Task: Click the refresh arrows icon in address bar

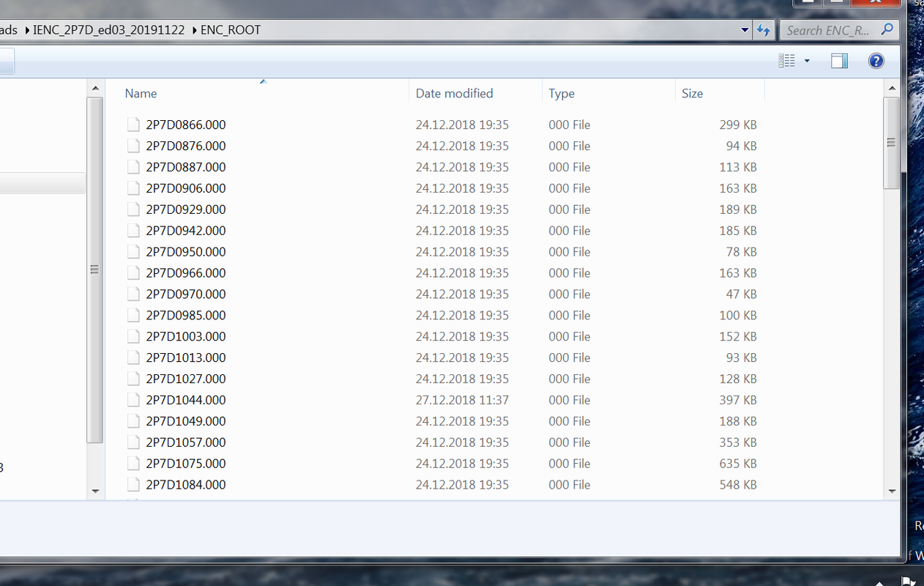Action: click(x=764, y=30)
